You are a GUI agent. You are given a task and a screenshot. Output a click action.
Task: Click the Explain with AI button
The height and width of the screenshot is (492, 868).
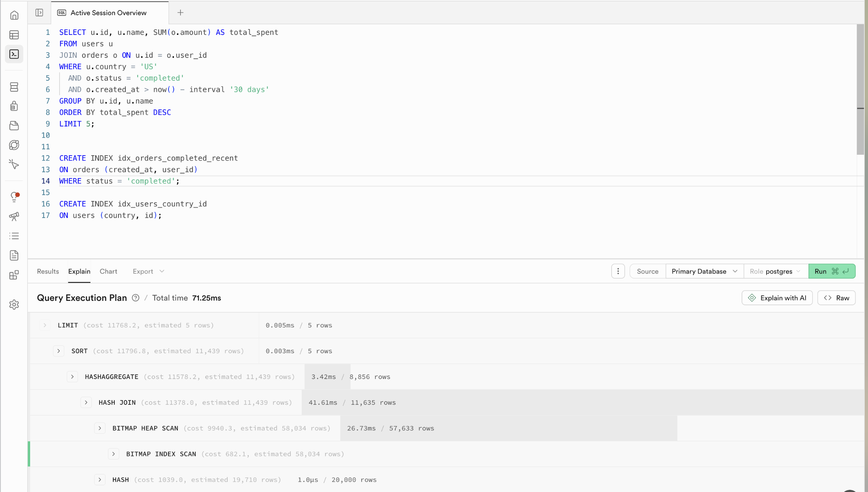[776, 298]
